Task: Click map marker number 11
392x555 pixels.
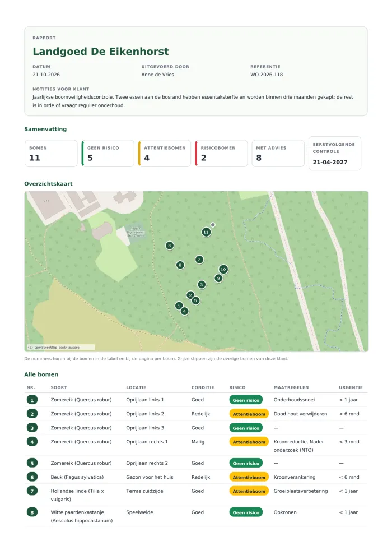Action: click(x=206, y=232)
